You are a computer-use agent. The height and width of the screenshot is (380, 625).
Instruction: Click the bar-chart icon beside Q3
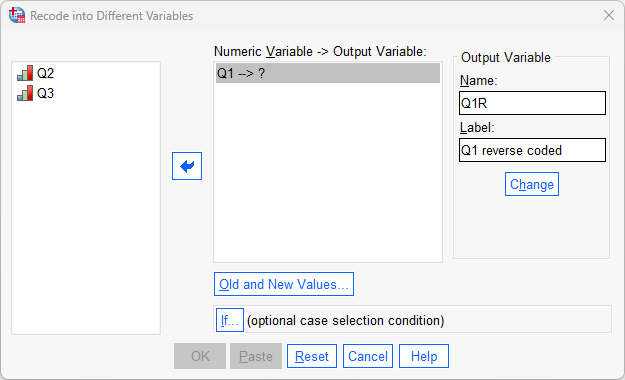click(25, 93)
